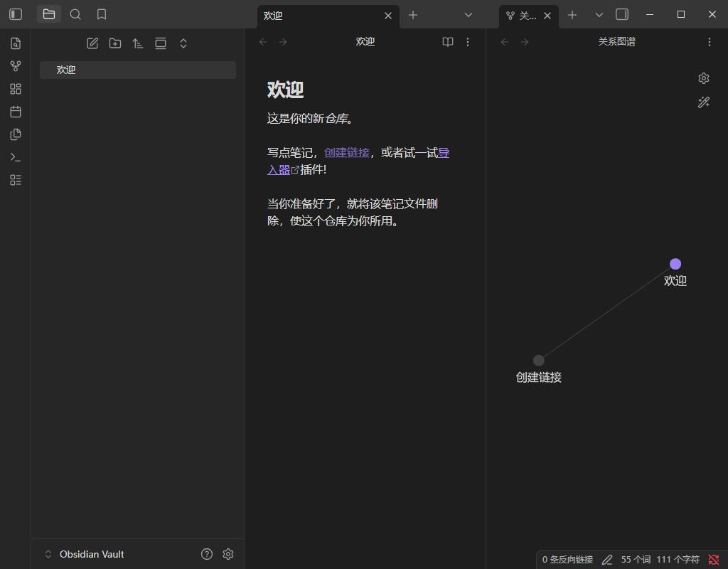Toggle the right sidebar from the title bar
Viewport: 728px width, 569px height.
click(x=623, y=14)
